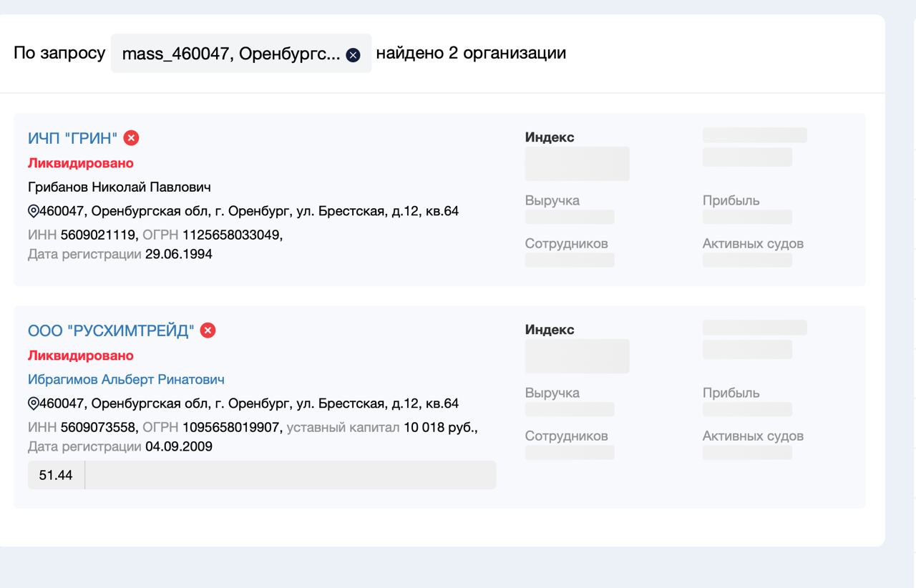Remove the mass_460047 search query chip
This screenshot has height=588, width=916.
(353, 54)
